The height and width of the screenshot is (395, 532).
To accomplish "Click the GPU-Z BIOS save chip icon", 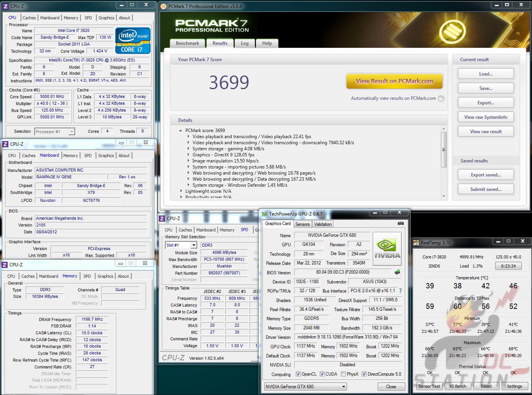I will point(397,272).
